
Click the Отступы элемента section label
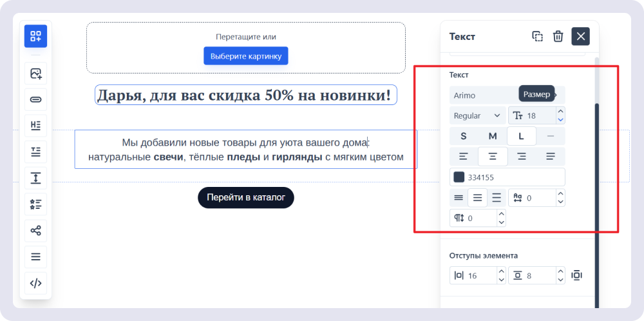click(484, 256)
